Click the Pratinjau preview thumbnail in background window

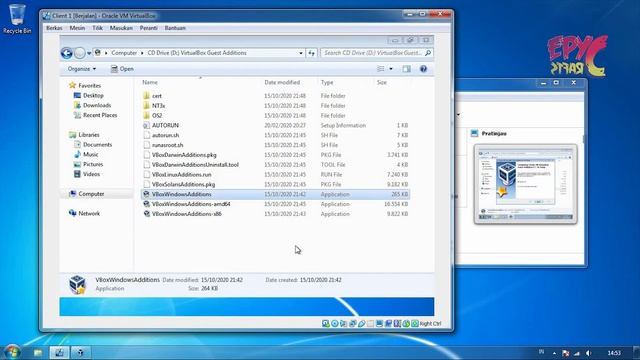pyautogui.click(x=526, y=184)
